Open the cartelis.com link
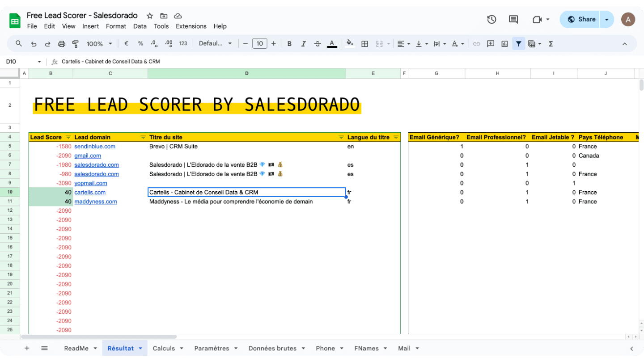 [x=90, y=192]
